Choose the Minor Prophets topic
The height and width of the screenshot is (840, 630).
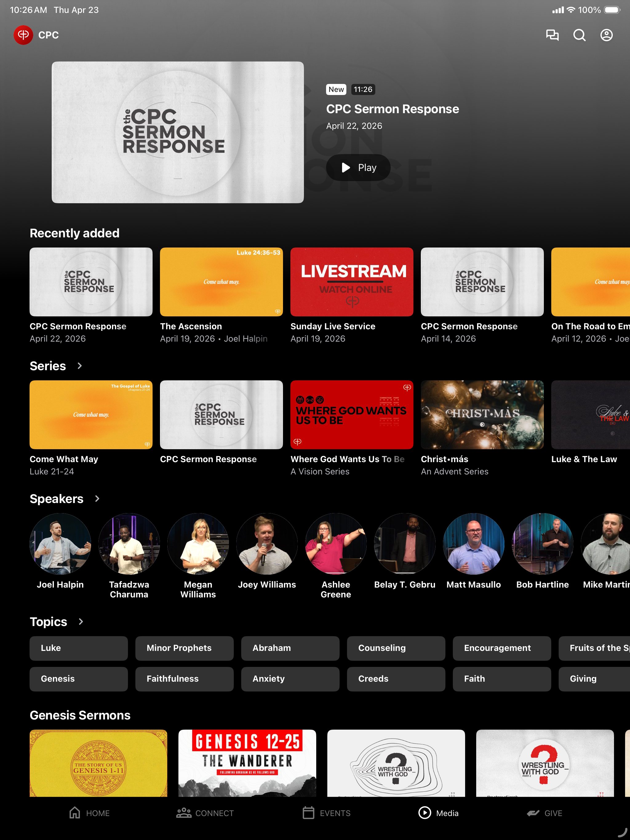click(184, 648)
